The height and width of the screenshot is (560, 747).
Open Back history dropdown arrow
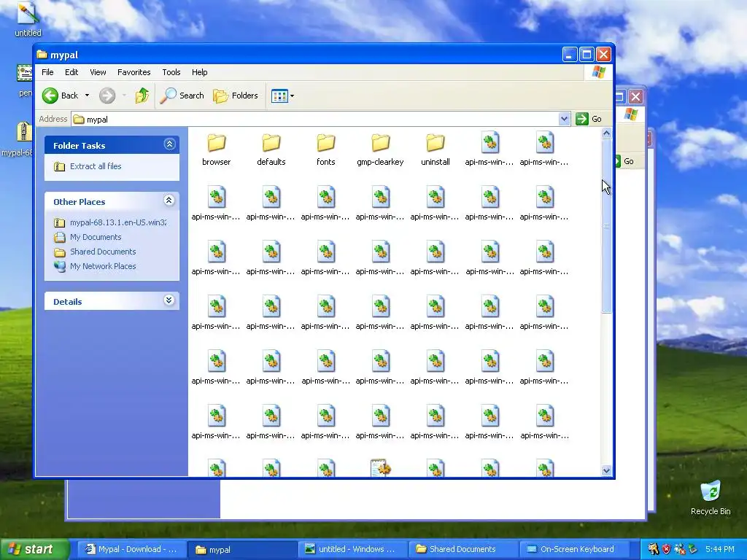(88, 96)
